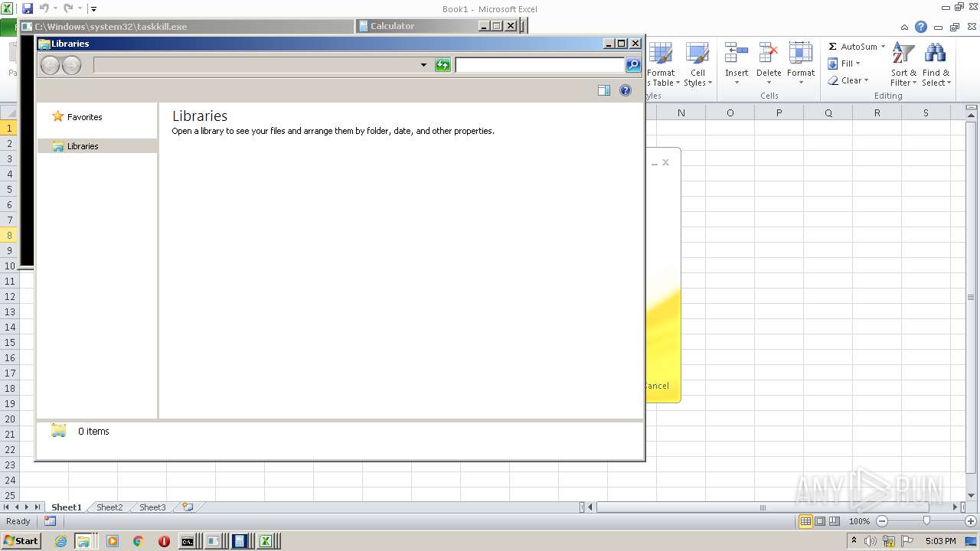
Task: Open the Customize Quick Access Toolbar arrow
Action: coord(93,9)
